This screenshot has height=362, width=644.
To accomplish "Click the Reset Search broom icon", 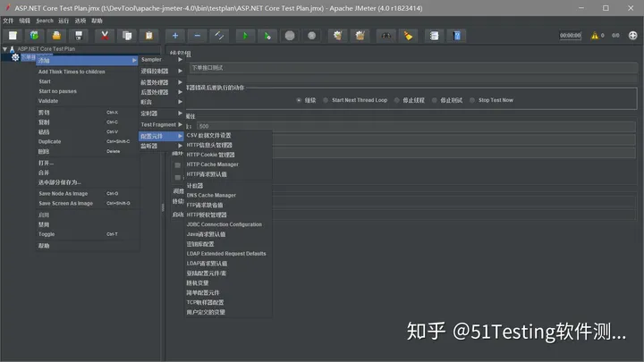I will 408,36.
